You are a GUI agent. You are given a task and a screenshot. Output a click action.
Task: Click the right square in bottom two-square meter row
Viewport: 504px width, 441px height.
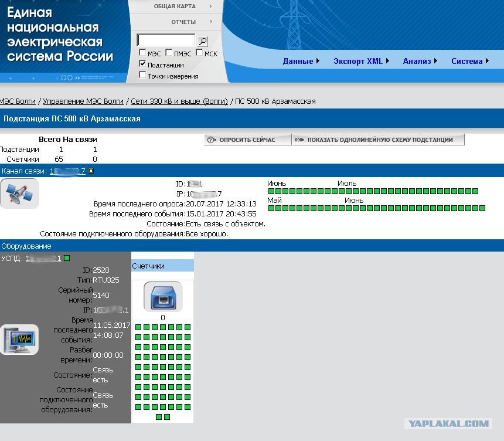point(167,417)
